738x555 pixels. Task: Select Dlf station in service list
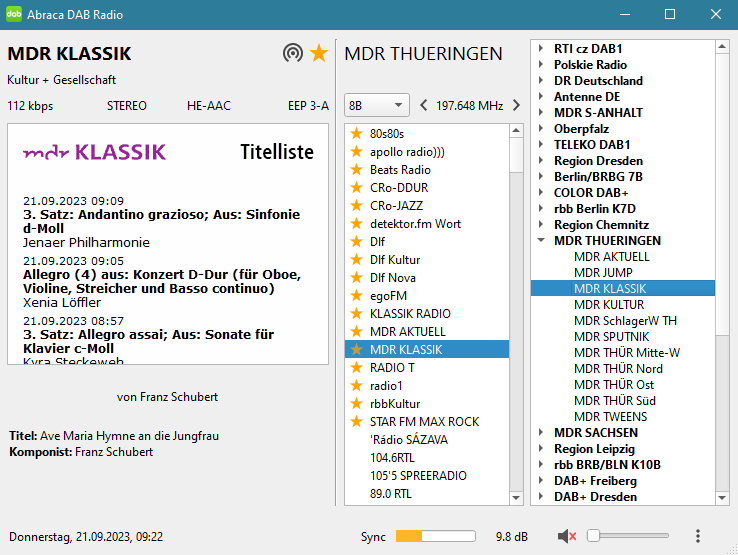click(427, 241)
